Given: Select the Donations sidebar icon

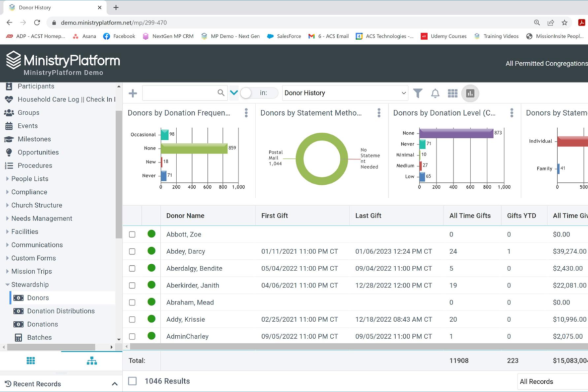Looking at the screenshot, I should pyautogui.click(x=19, y=324).
